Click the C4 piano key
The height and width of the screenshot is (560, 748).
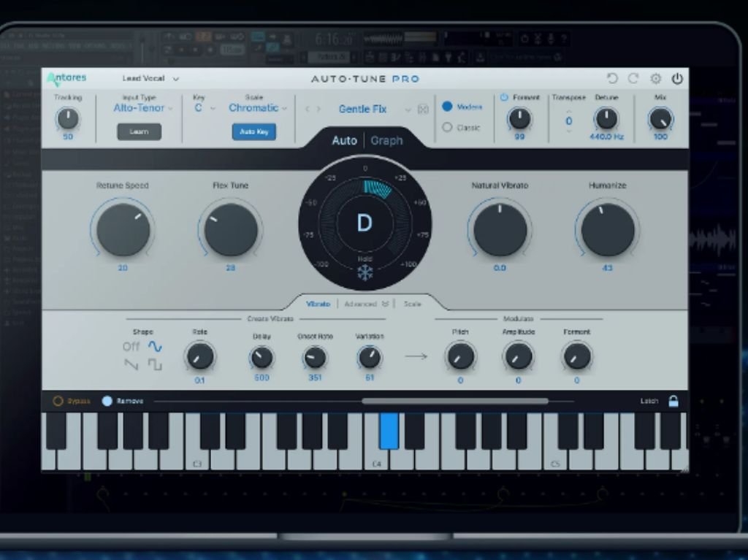pos(376,458)
